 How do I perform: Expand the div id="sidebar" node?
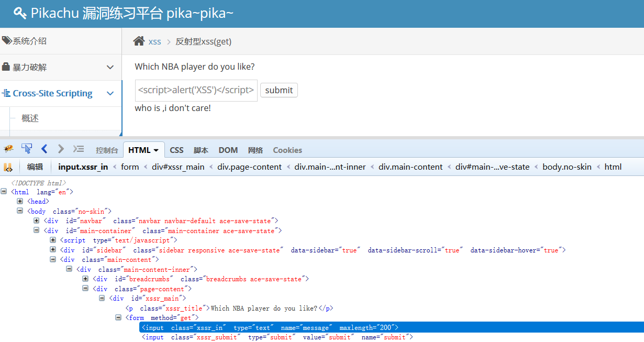53,250
